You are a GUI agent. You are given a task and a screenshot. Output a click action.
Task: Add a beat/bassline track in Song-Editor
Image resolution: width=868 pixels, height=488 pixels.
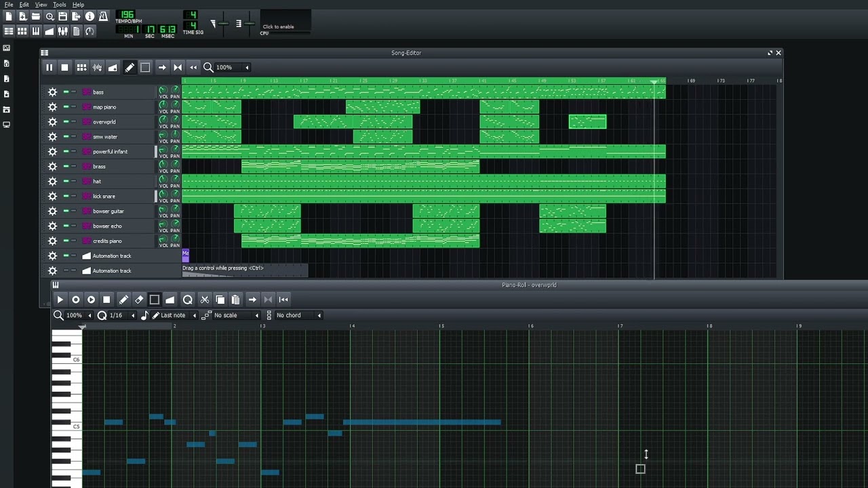(81, 67)
